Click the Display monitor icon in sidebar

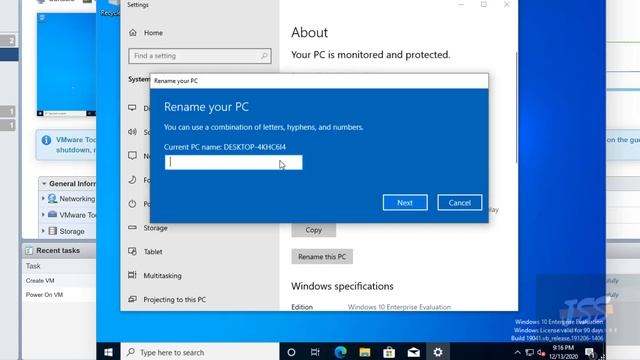coord(132,108)
